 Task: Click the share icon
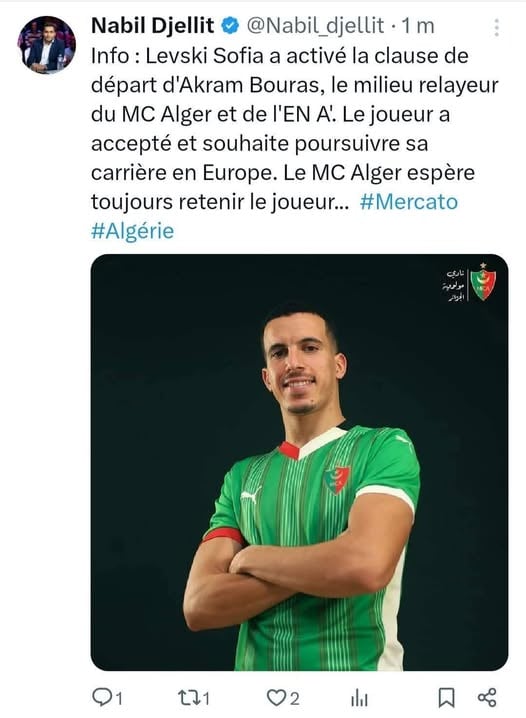pos(487,697)
